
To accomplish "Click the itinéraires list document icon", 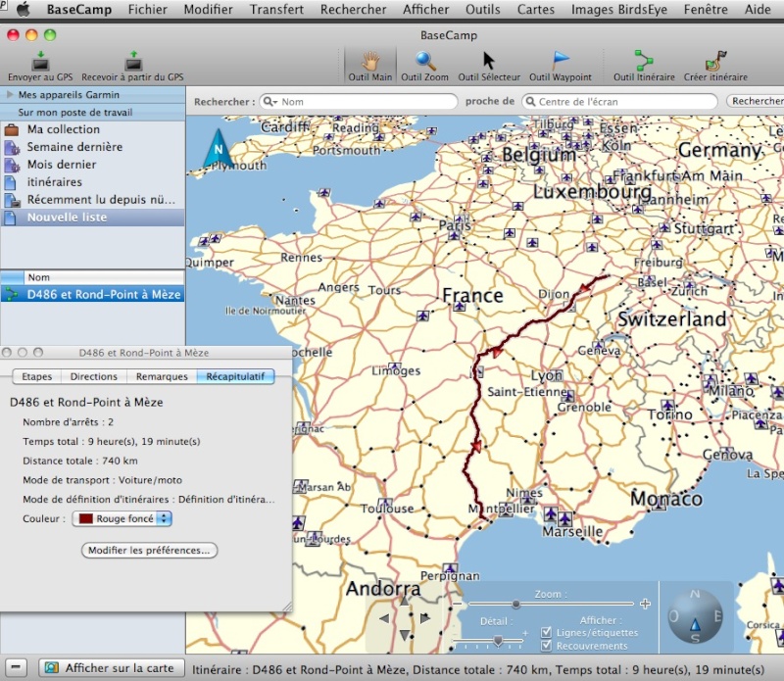I will [x=10, y=182].
